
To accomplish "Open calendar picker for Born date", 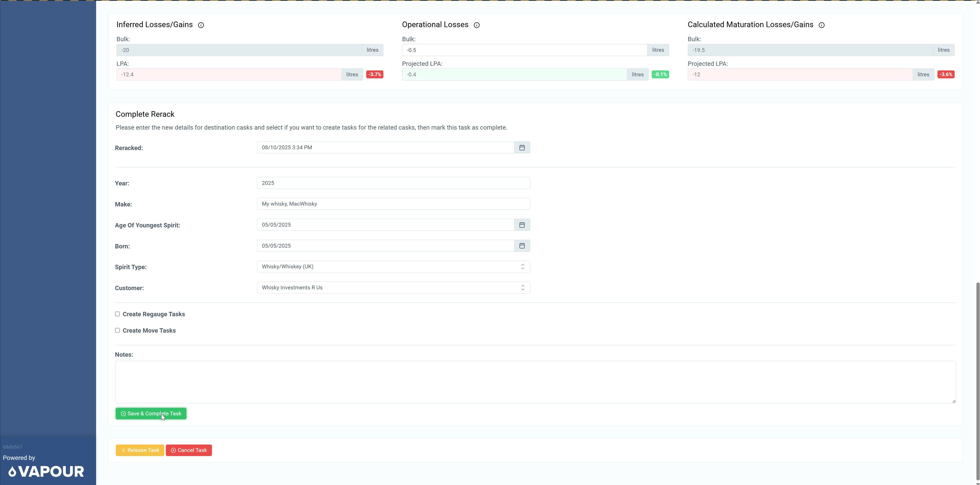I will 522,246.
